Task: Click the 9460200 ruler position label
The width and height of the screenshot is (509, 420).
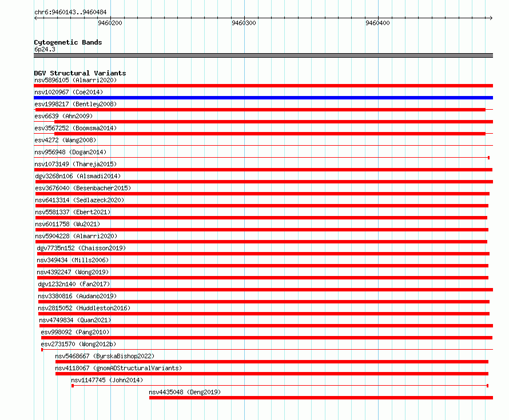Action: [x=110, y=23]
